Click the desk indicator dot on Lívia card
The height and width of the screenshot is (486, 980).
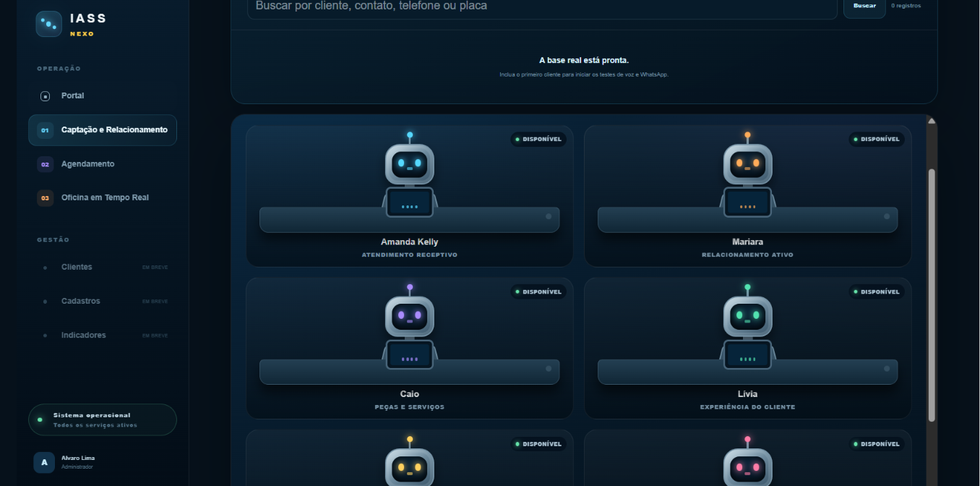[887, 369]
